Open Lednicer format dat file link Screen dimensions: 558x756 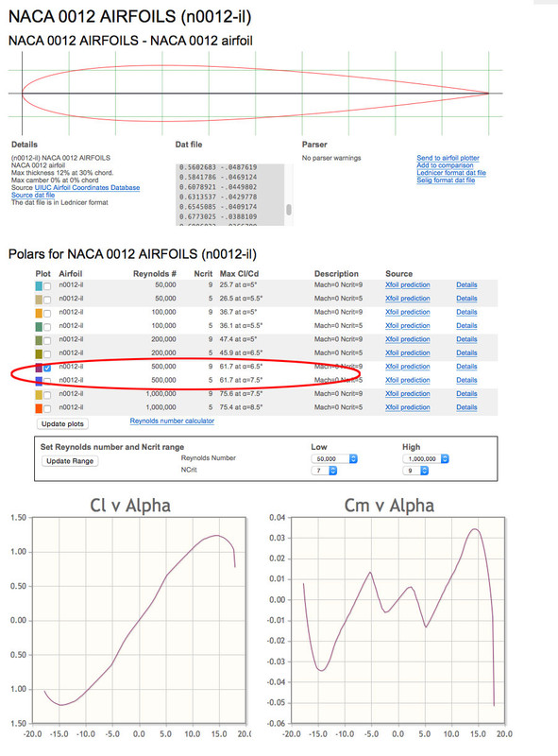(x=451, y=173)
